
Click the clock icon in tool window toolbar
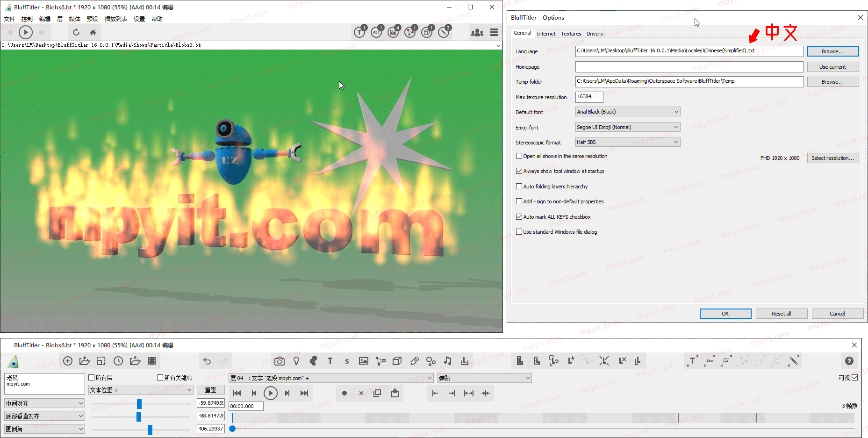tap(118, 361)
